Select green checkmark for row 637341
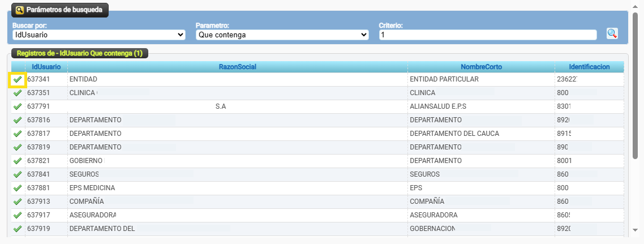 (18, 80)
